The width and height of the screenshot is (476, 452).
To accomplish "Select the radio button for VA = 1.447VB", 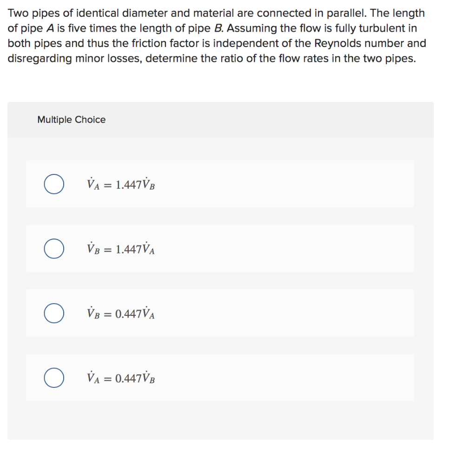I will (53, 184).
